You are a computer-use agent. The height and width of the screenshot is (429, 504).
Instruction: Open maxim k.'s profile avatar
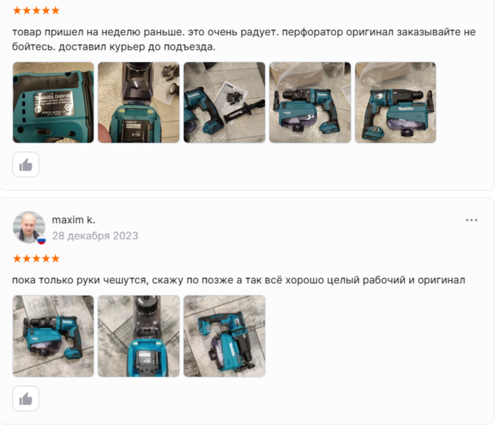pos(29,227)
